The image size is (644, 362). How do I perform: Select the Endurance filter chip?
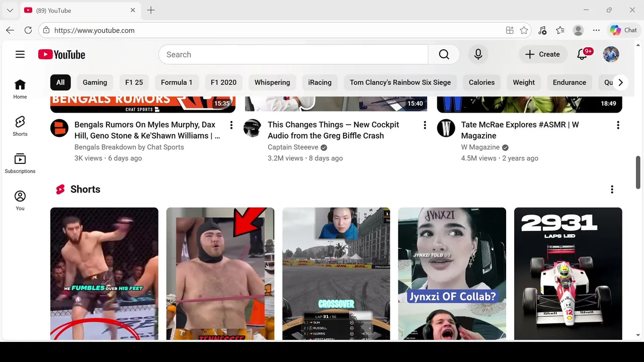[570, 82]
